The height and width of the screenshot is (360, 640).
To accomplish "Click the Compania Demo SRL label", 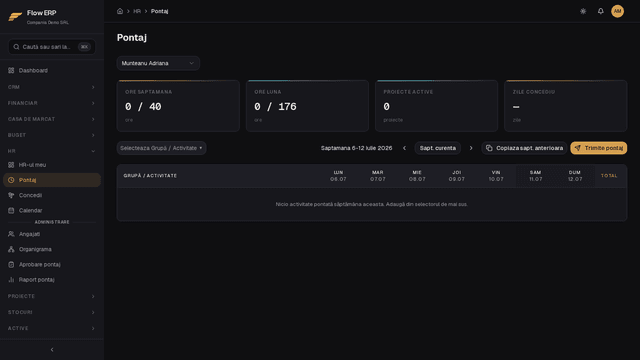I will 48,22.
